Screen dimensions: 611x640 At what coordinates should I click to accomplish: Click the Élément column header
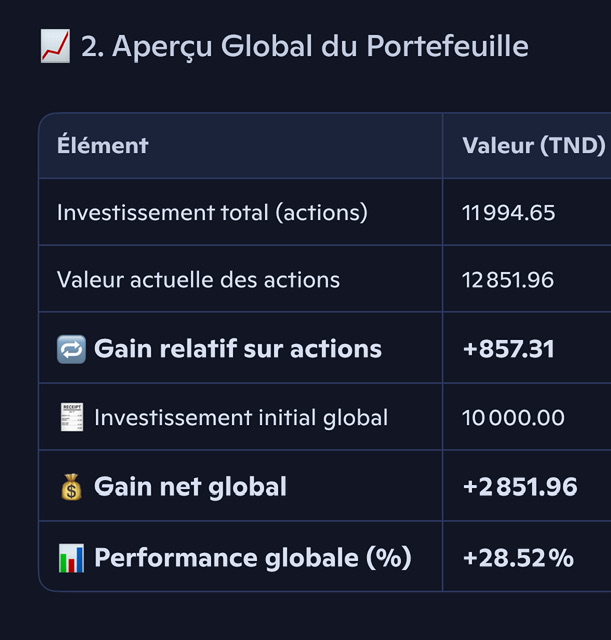[102, 145]
